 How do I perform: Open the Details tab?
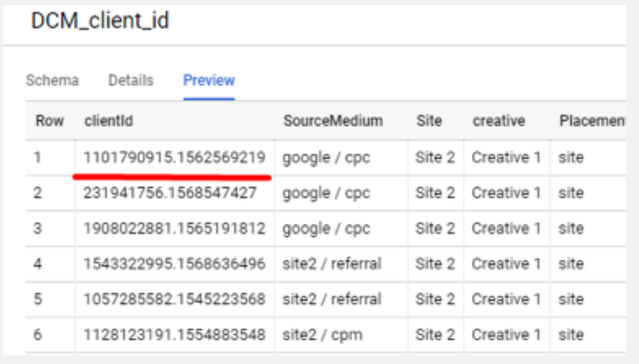130,81
